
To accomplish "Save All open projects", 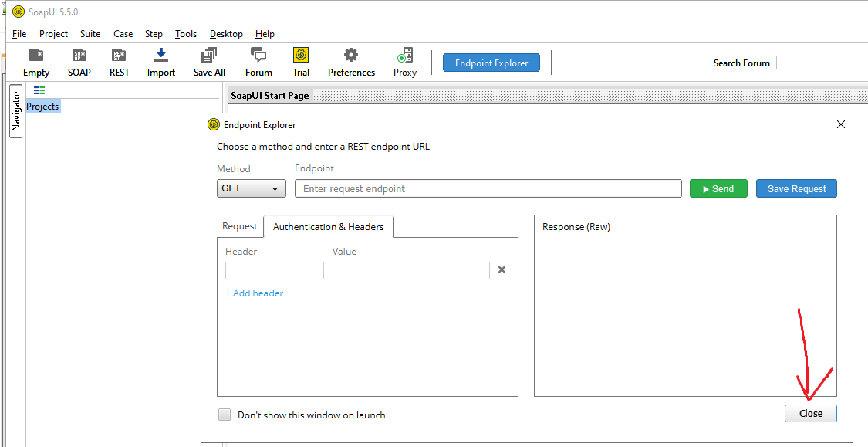I will pyautogui.click(x=208, y=62).
